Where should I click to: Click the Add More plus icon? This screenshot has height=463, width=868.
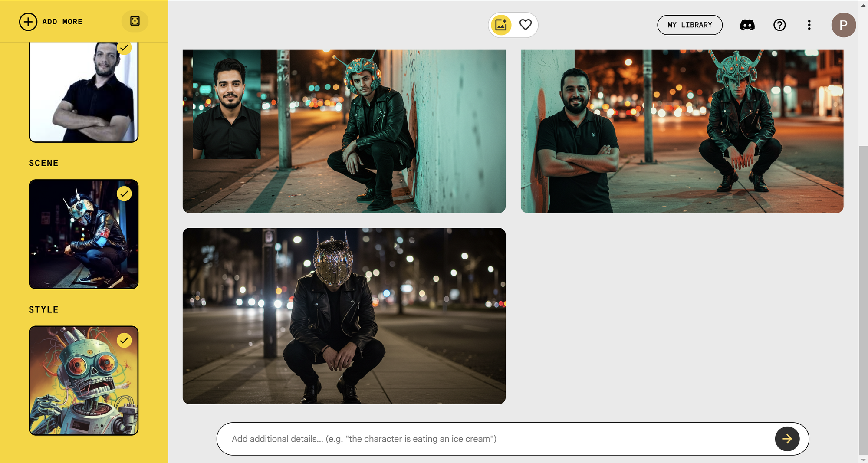28,22
